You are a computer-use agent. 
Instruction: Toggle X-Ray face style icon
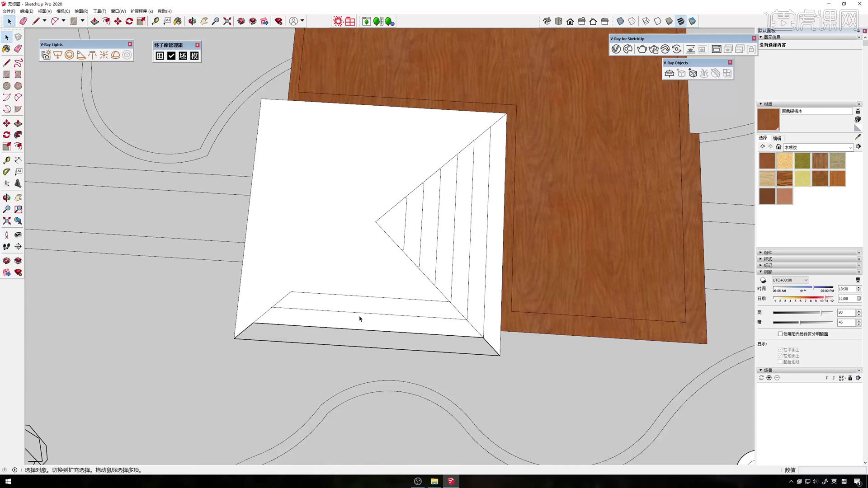pos(620,21)
